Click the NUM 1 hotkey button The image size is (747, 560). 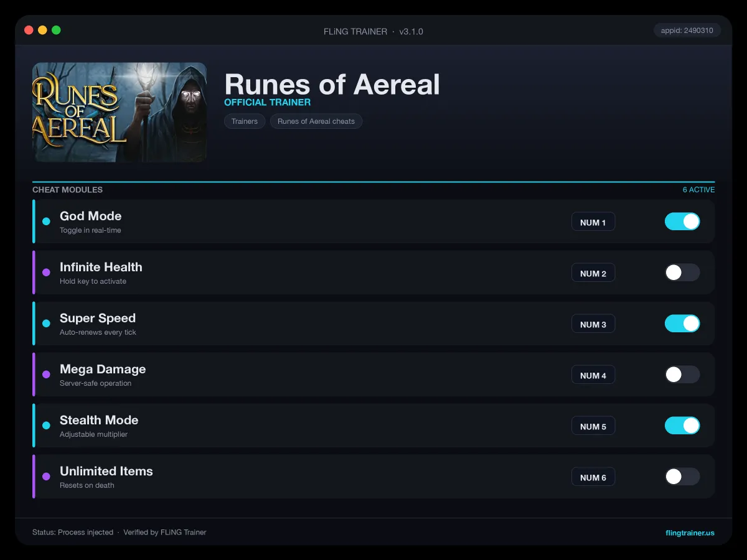593,222
